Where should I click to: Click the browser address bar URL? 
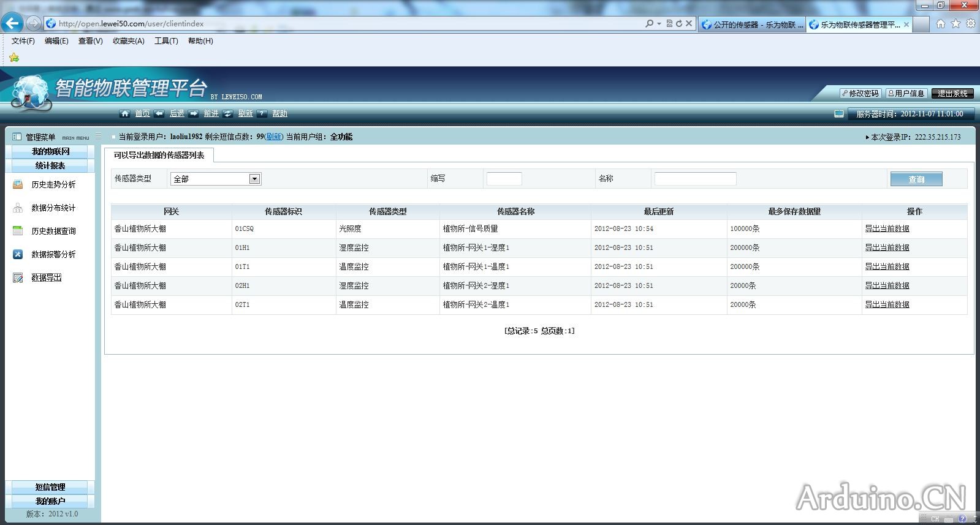coord(131,23)
